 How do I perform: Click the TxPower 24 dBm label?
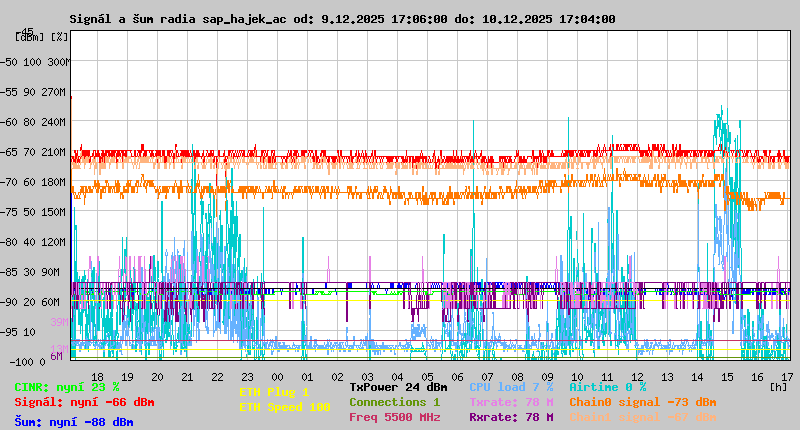point(398,387)
